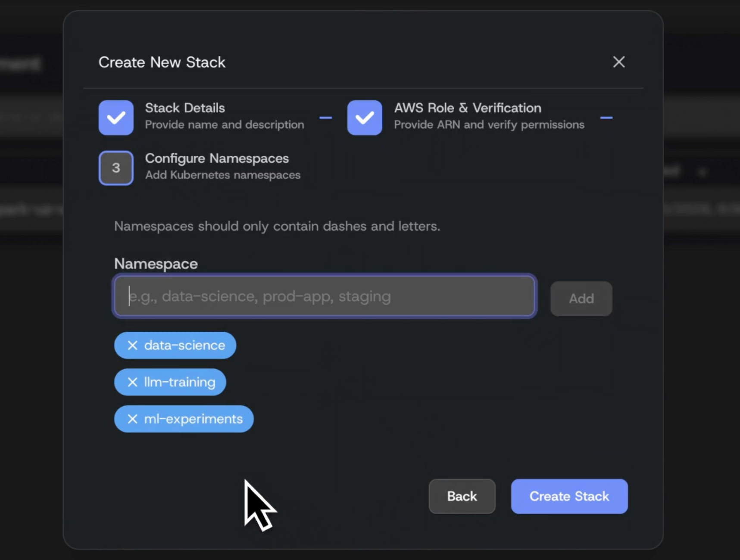Collapse the AWS Role & Verification section
Image resolution: width=740 pixels, height=560 pixels.
pos(607,118)
